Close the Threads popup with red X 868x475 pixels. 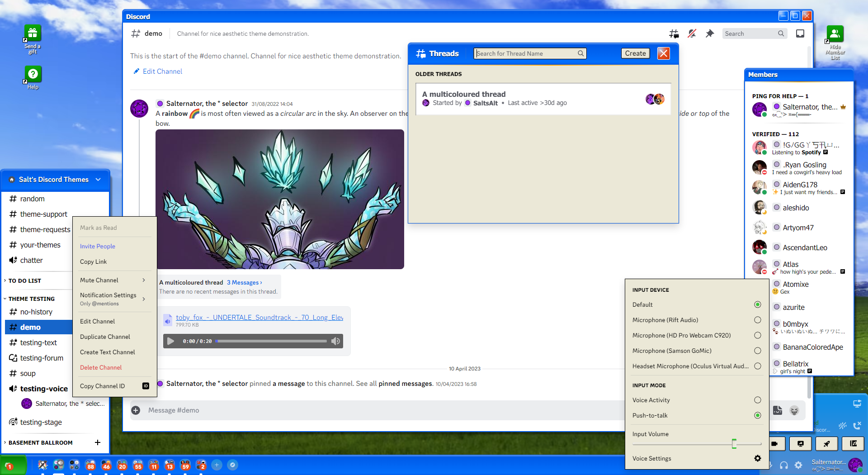pyautogui.click(x=663, y=53)
